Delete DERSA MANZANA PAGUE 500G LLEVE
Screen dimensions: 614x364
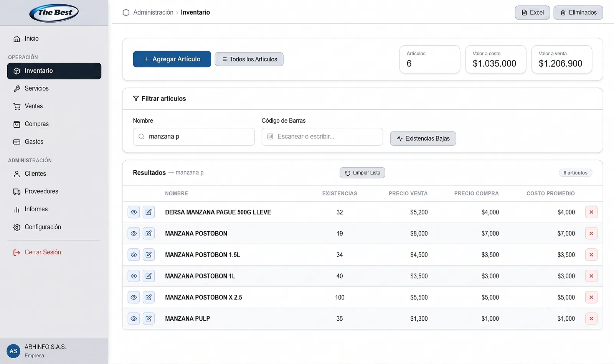591,212
